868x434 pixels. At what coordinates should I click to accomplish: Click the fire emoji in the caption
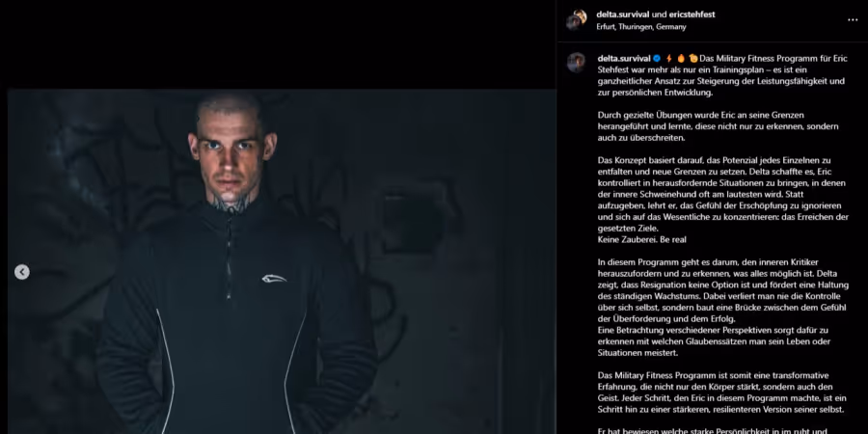[x=681, y=58]
